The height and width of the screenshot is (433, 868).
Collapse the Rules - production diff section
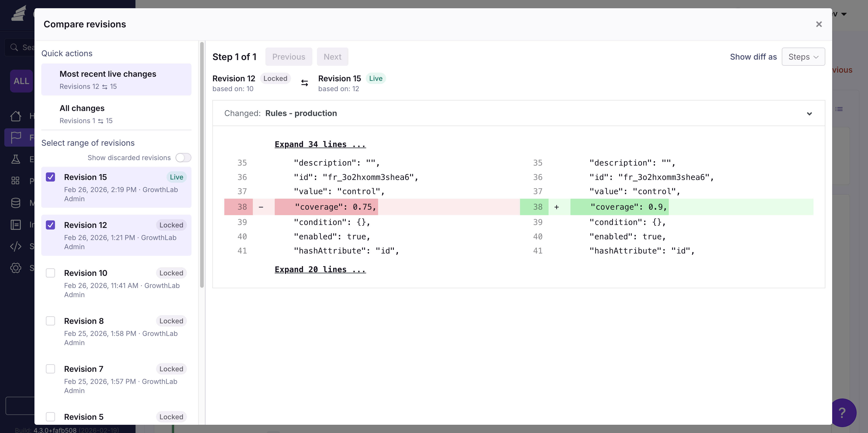(810, 114)
